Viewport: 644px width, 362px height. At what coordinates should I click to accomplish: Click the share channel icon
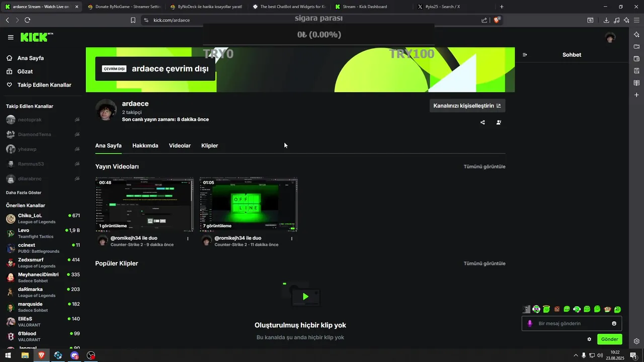coord(482,122)
